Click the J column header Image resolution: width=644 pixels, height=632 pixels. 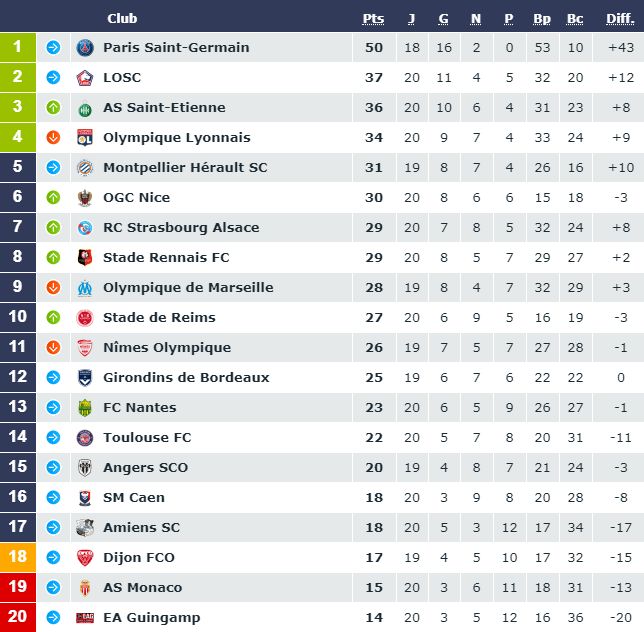(x=412, y=19)
